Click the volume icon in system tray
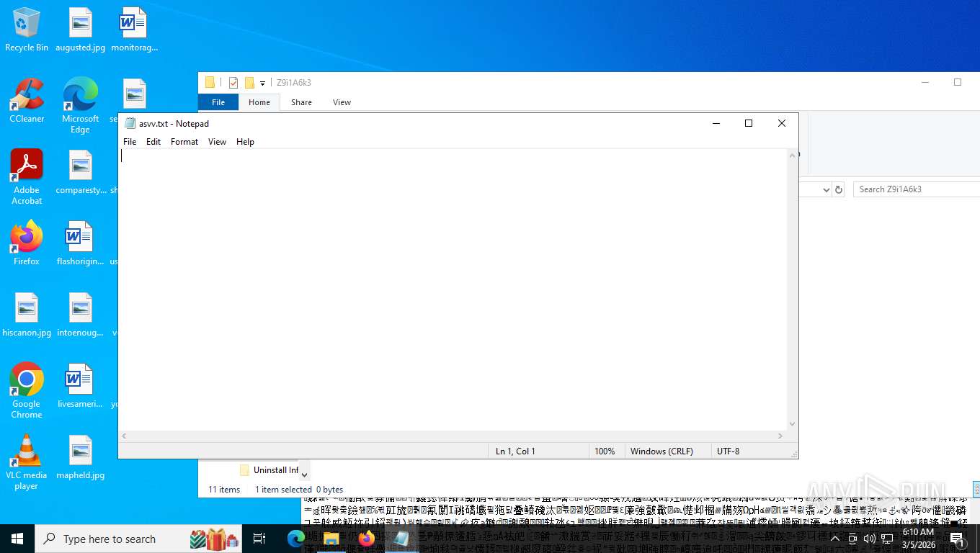Image resolution: width=980 pixels, height=553 pixels. [870, 539]
